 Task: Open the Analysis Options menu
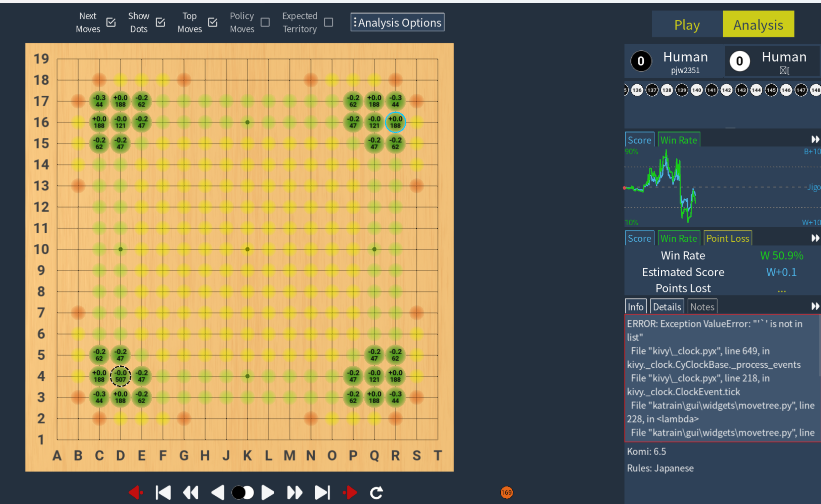[x=397, y=22]
